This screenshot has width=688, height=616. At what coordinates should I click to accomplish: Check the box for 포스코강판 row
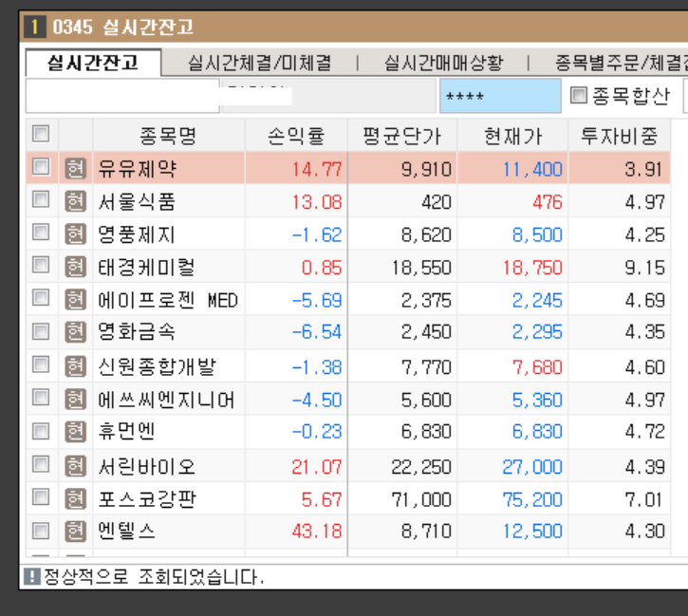point(41,497)
